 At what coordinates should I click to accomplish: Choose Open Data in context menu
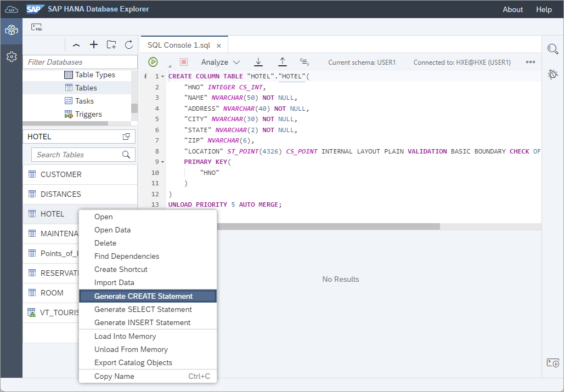(148, 230)
